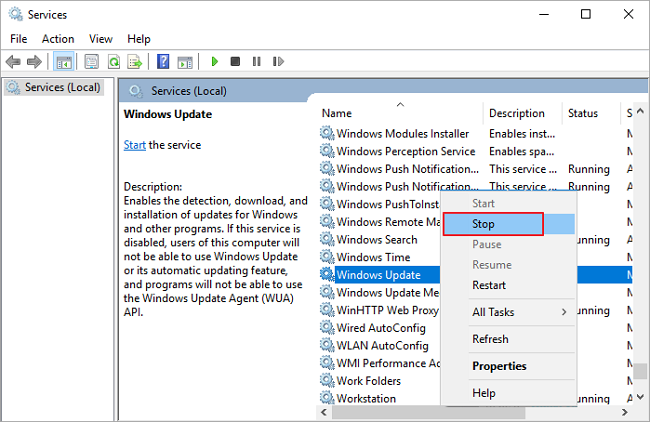Expand the All Tasks submenu
The image size is (650, 422).
(508, 312)
